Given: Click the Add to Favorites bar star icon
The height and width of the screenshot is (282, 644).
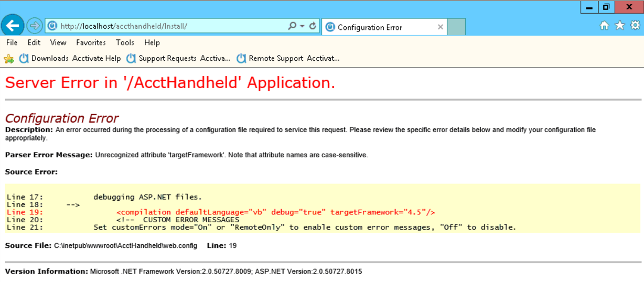Looking at the screenshot, I should pos(9,58).
